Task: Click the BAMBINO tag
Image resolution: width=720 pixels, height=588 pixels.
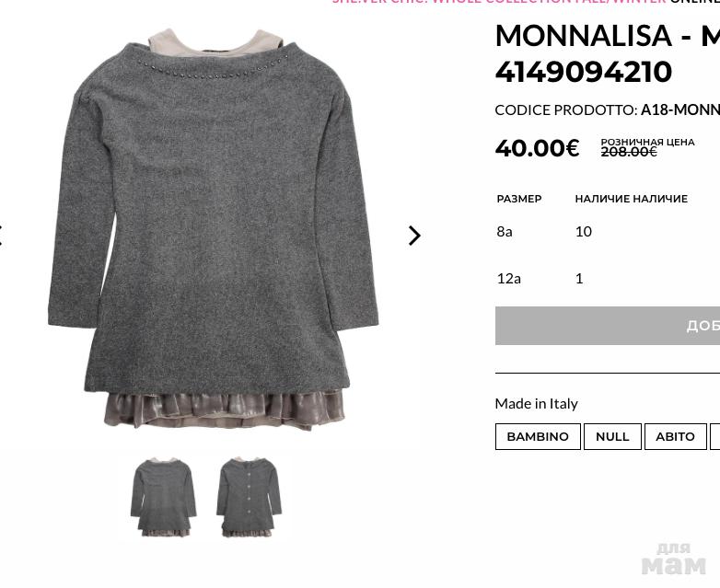Action: coord(538,436)
